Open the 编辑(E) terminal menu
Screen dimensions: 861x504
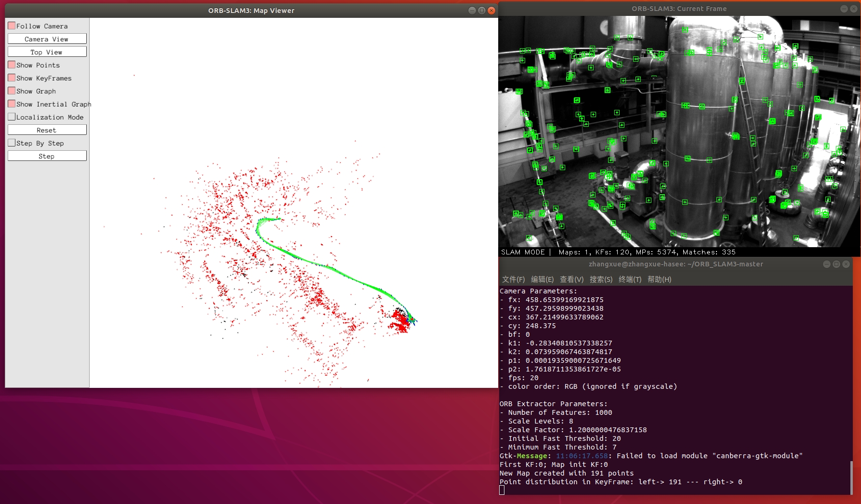(x=543, y=279)
